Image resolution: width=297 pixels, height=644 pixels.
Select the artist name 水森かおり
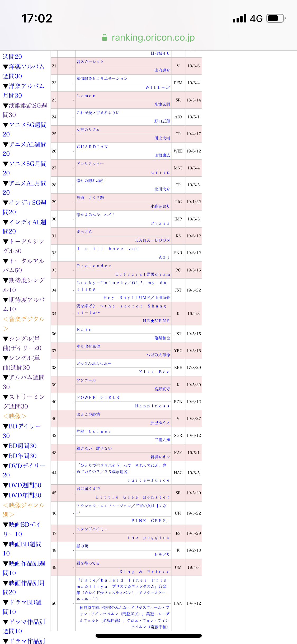pyautogui.click(x=160, y=206)
